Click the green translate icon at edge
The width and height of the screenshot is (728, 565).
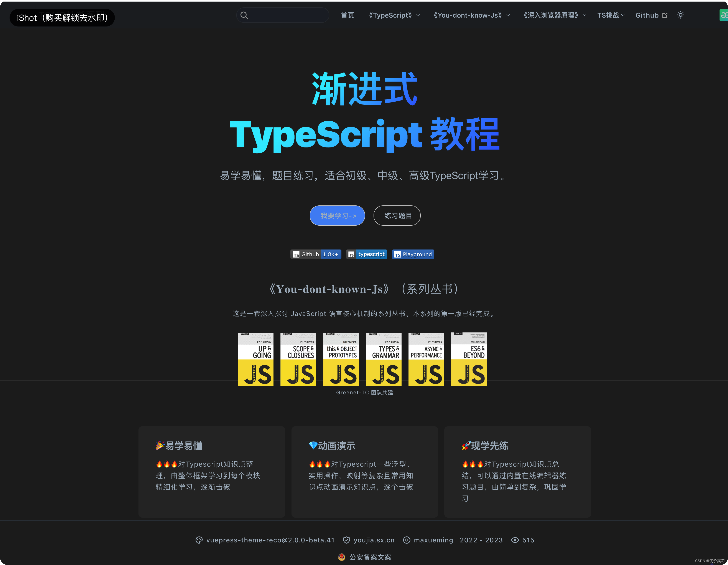click(x=724, y=15)
